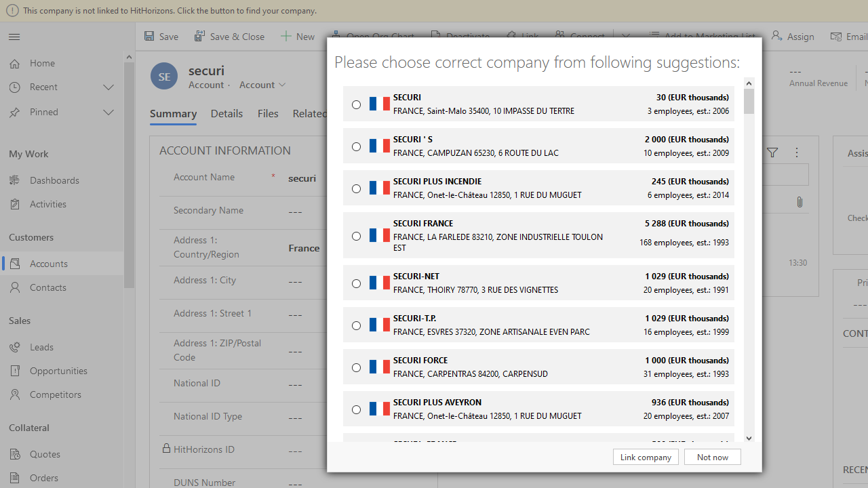
Task: Select SECURI FRANCE radio button
Action: click(356, 236)
